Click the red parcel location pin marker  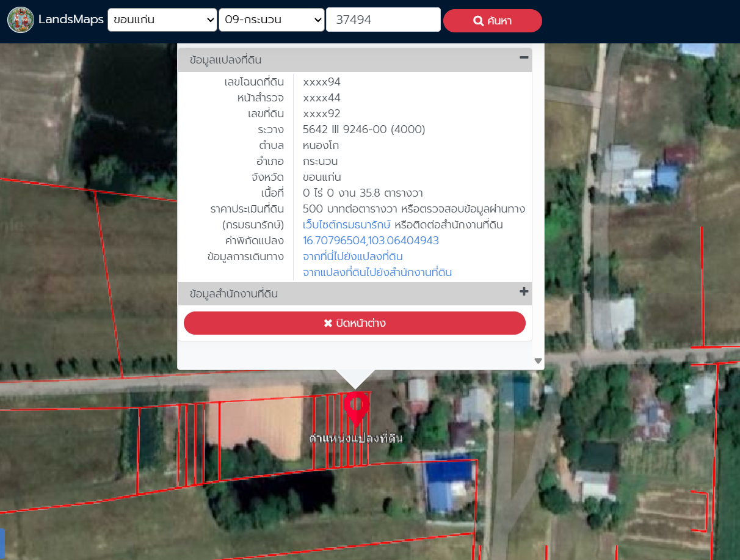coord(356,409)
